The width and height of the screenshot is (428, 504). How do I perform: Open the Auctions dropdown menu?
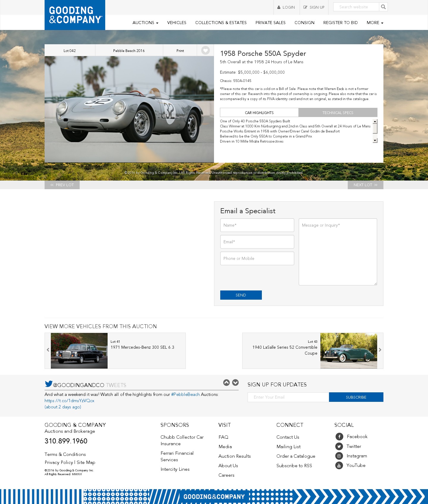[145, 23]
